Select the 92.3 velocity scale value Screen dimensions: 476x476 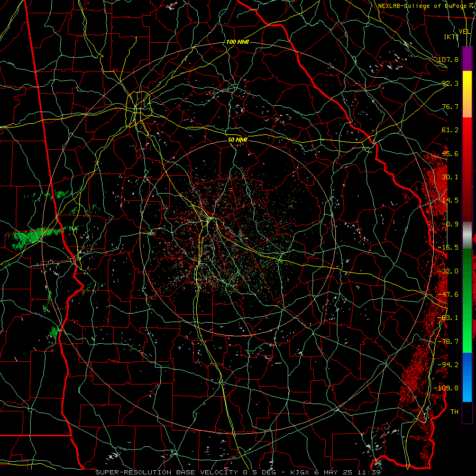[x=451, y=83]
